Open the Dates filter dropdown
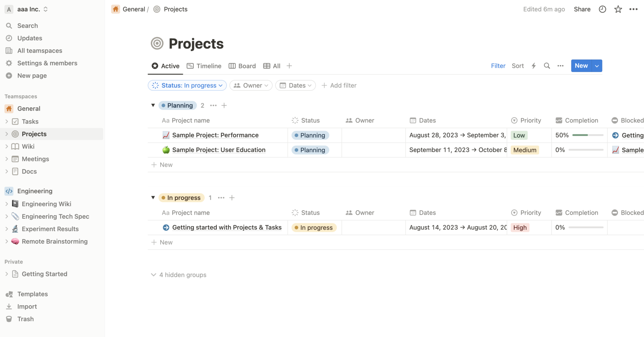This screenshot has width=644, height=337. pos(295,85)
